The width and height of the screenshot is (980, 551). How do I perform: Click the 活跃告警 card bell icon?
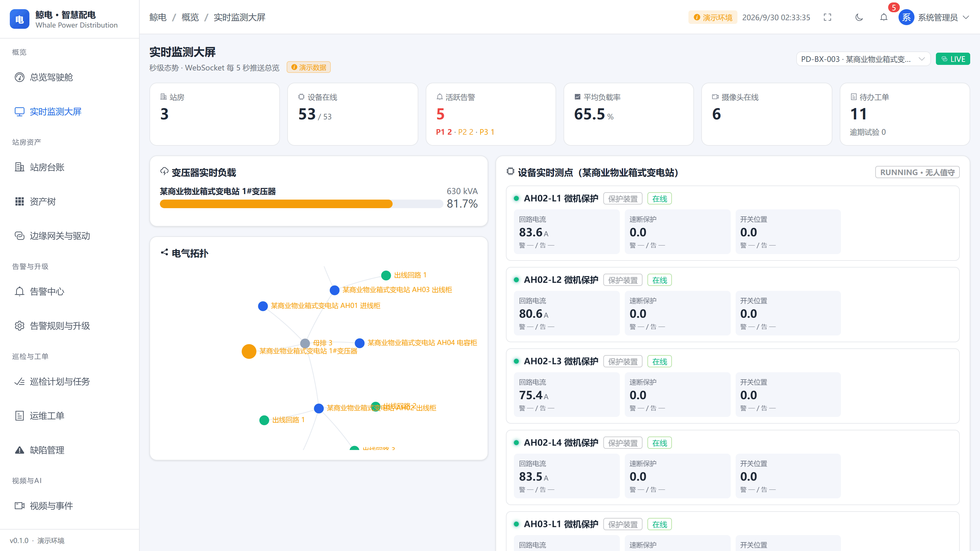point(440,97)
